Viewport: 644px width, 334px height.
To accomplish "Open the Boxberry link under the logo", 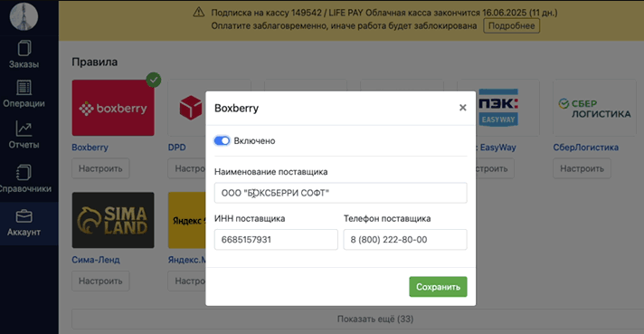I will [x=90, y=147].
